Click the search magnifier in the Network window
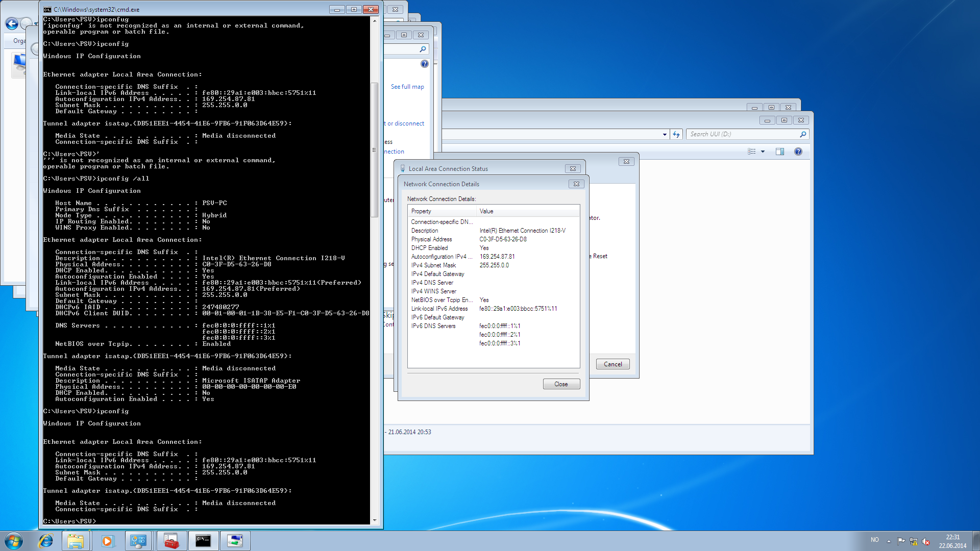 point(423,49)
